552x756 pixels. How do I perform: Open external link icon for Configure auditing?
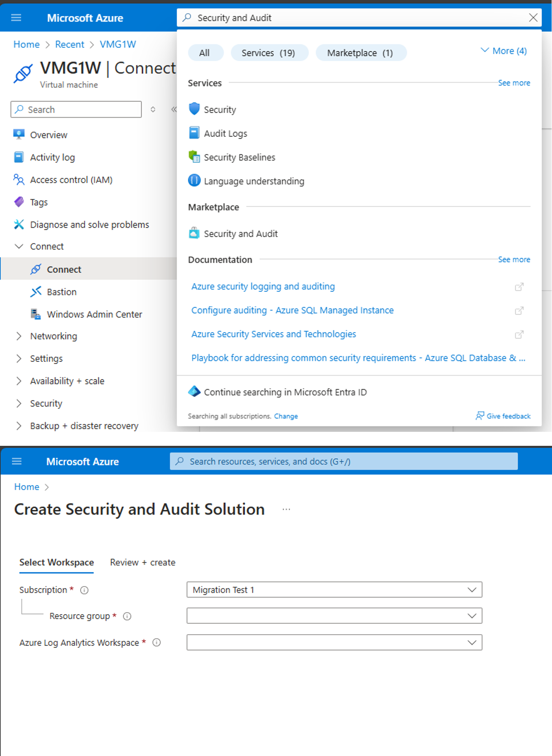pyautogui.click(x=519, y=311)
